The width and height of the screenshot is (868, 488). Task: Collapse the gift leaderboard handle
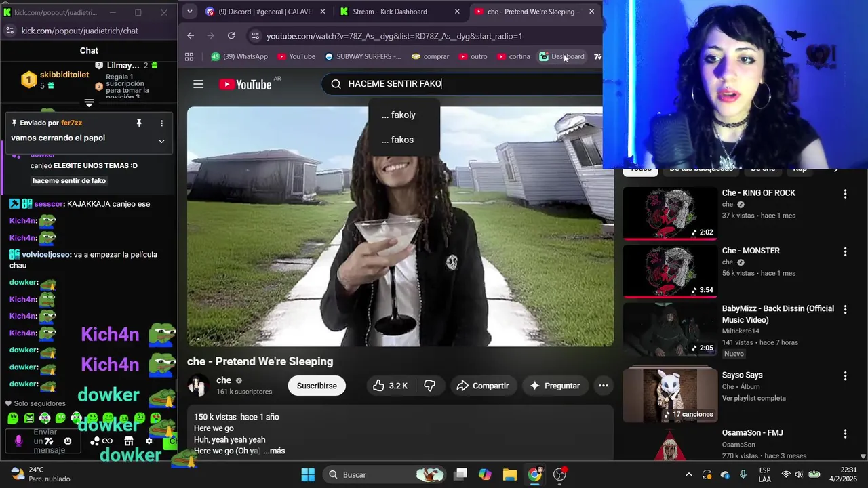coord(89,103)
